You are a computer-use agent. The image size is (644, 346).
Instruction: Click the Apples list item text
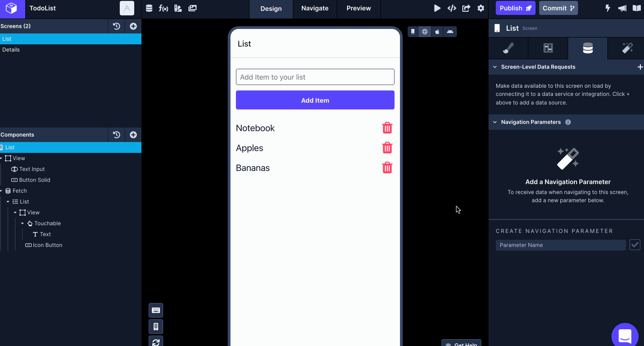coord(249,148)
